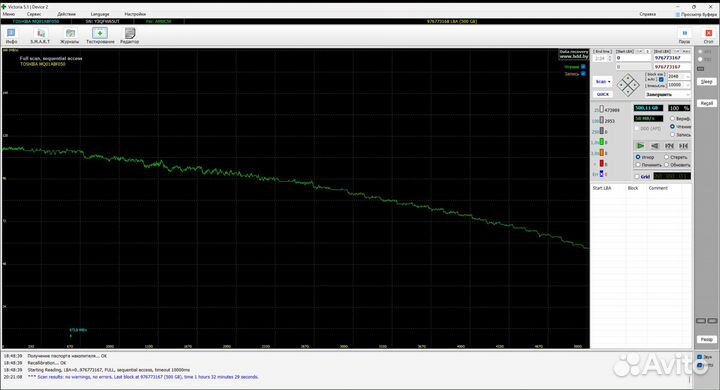Viewport: 720px width, 390px height.
Task: Adjust the End time stepper arrows
Action: pyautogui.click(x=610, y=59)
